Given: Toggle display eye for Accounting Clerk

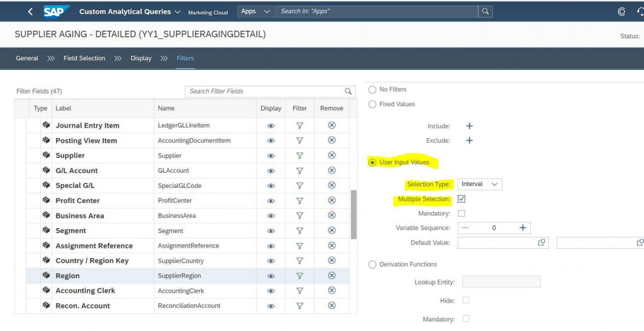Looking at the screenshot, I should pos(270,291).
